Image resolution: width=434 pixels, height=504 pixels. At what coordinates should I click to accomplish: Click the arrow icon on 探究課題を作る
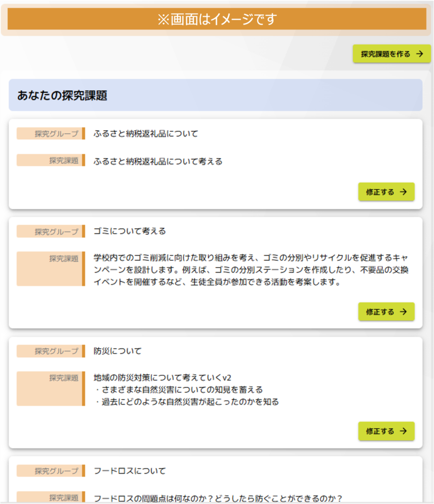point(420,54)
